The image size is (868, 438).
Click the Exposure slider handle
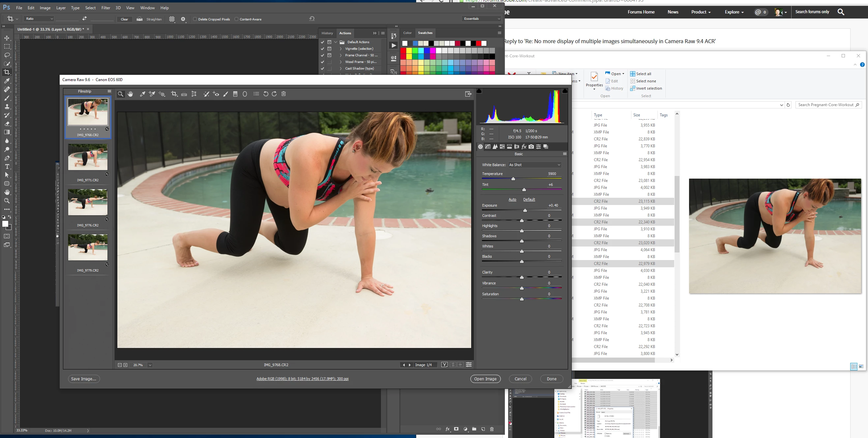click(525, 211)
